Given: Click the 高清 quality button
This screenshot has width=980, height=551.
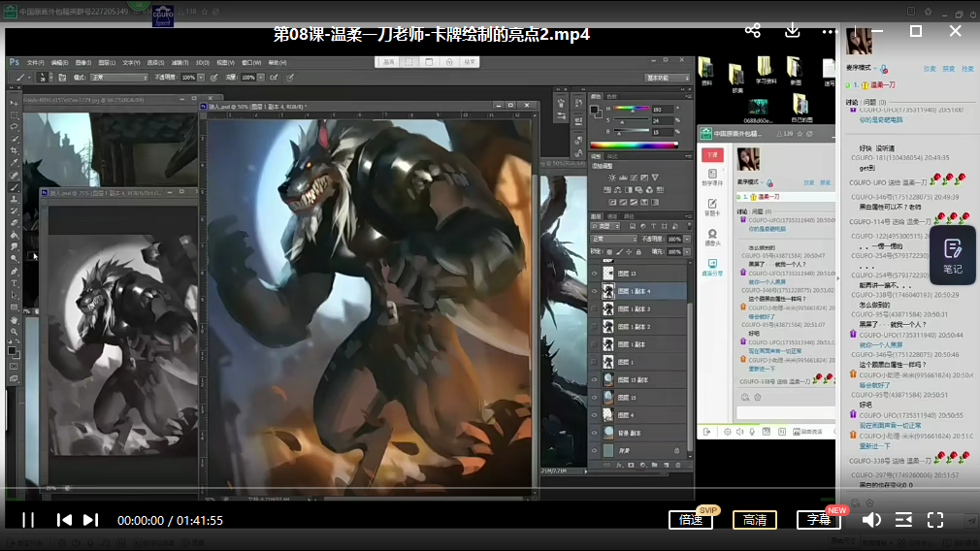Looking at the screenshot, I should pyautogui.click(x=754, y=520).
